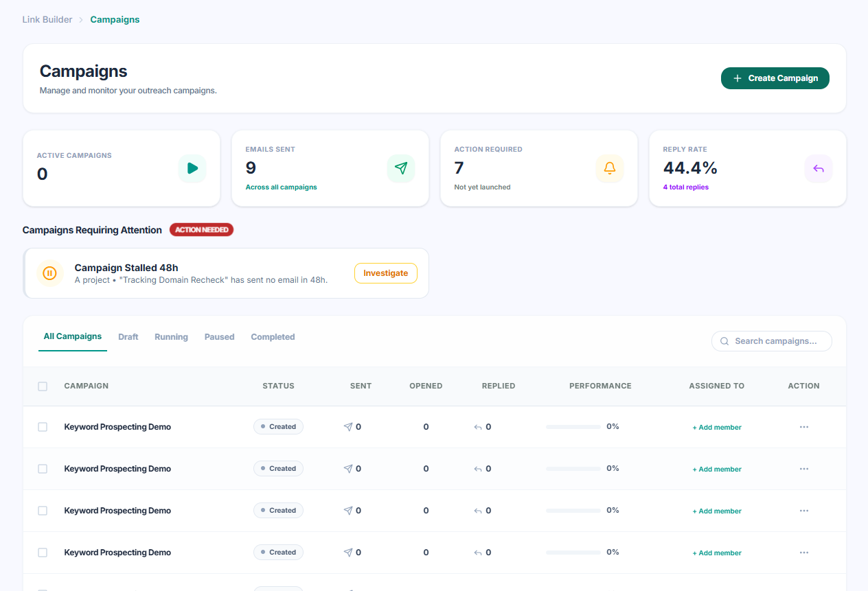Click the Created status badge in first row
Image resolution: width=868 pixels, height=591 pixels.
pyautogui.click(x=278, y=427)
